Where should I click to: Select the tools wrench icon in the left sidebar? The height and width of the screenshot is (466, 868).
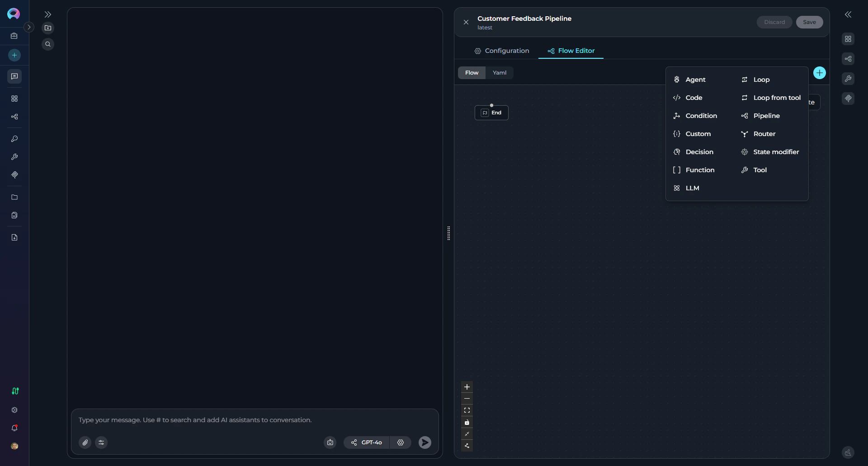[14, 157]
